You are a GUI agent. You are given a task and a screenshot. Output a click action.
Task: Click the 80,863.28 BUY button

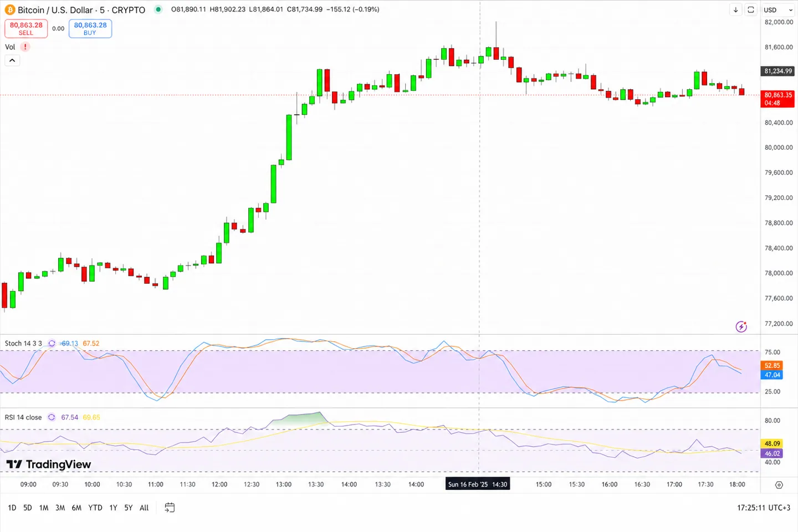point(90,29)
